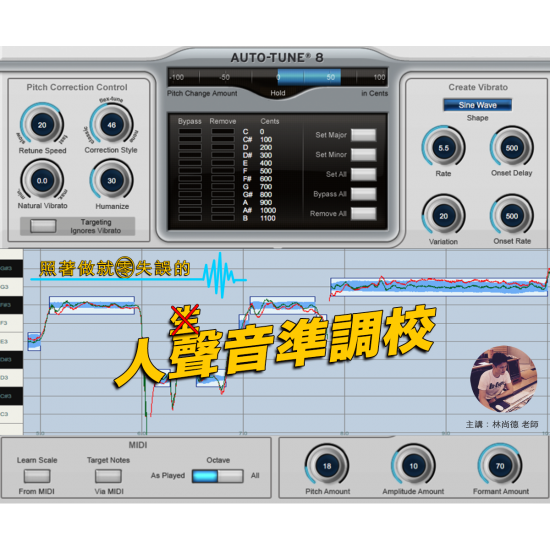The width and height of the screenshot is (550, 550).
Task: Click the Formant Amount knob
Action: pos(500,466)
